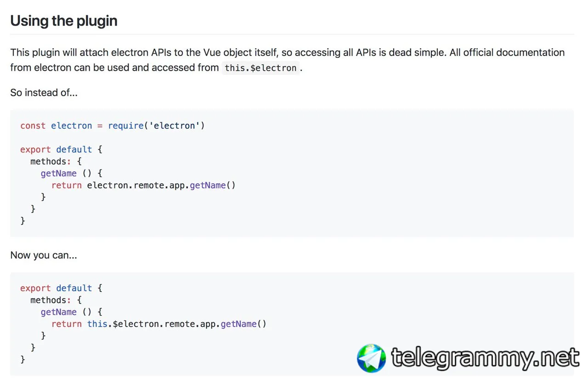Click the "Using the plugin" heading

pos(64,21)
